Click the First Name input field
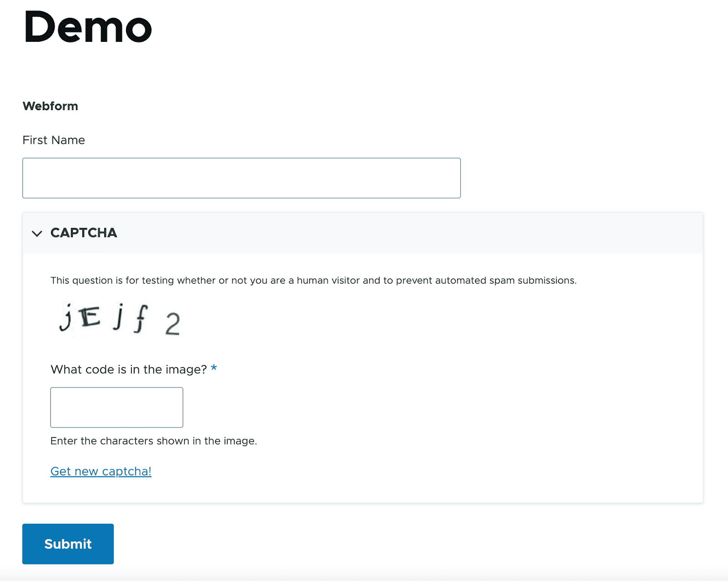This screenshot has height=581, width=728. pos(241,177)
